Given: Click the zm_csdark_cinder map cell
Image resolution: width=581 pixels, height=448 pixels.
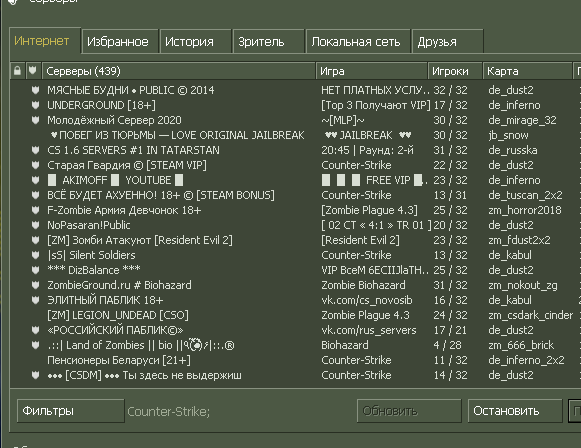Looking at the screenshot, I should pos(531,315).
